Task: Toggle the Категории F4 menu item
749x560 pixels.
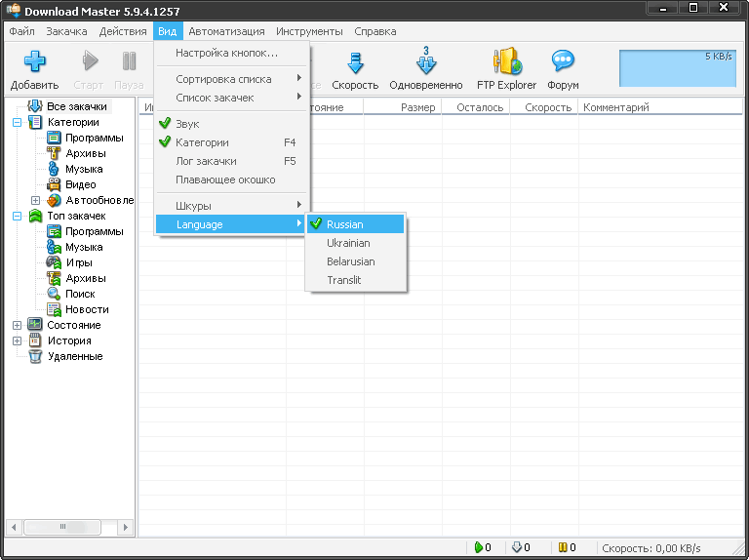Action: [232, 142]
